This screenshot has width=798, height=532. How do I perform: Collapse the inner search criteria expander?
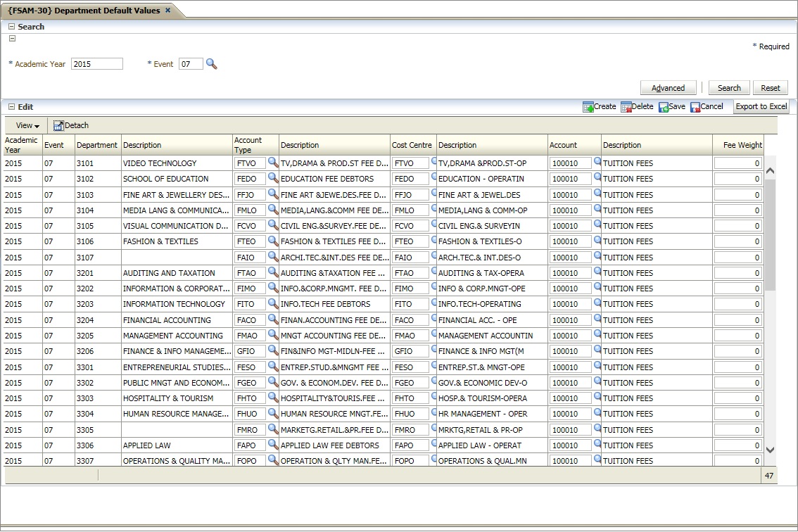pos(12,39)
